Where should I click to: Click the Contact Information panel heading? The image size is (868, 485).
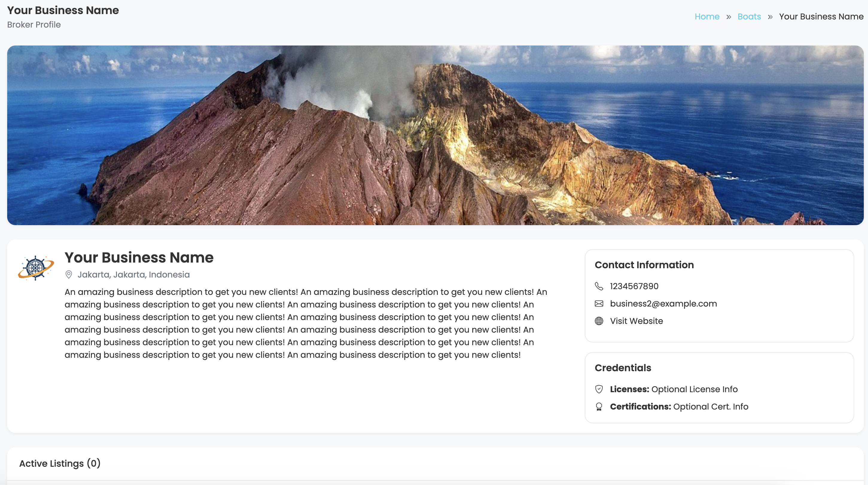(644, 265)
